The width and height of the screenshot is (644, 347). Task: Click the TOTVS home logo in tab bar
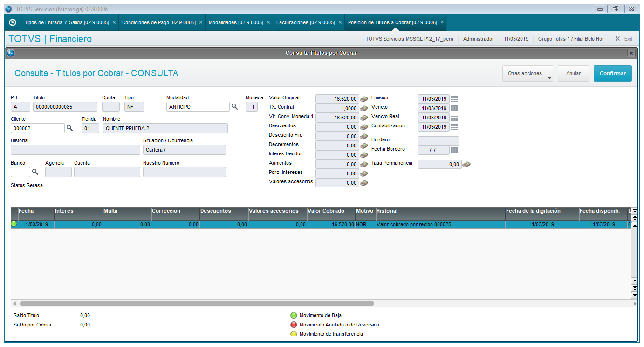point(13,22)
